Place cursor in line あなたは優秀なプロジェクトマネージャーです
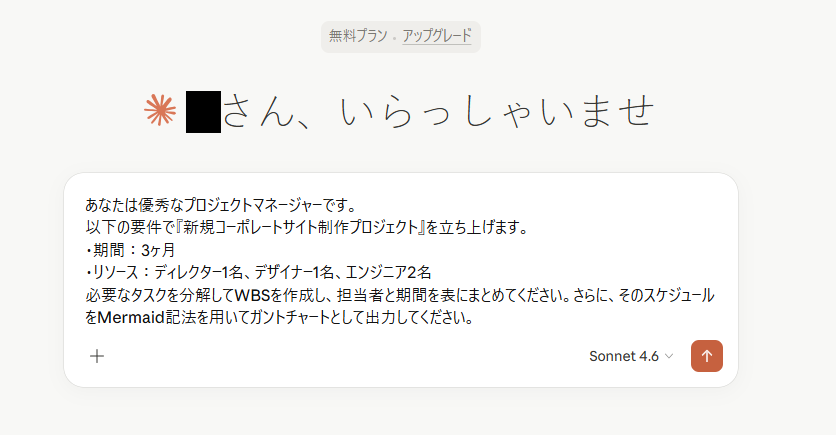 coord(221,205)
